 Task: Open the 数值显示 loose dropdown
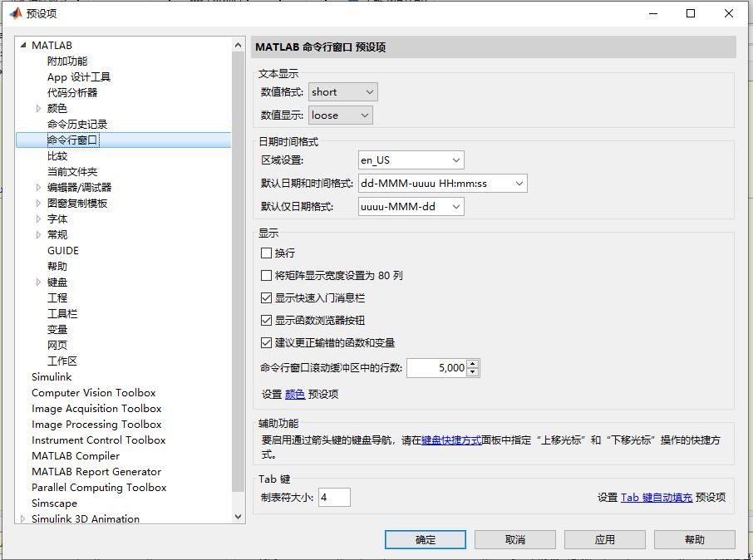(341, 115)
